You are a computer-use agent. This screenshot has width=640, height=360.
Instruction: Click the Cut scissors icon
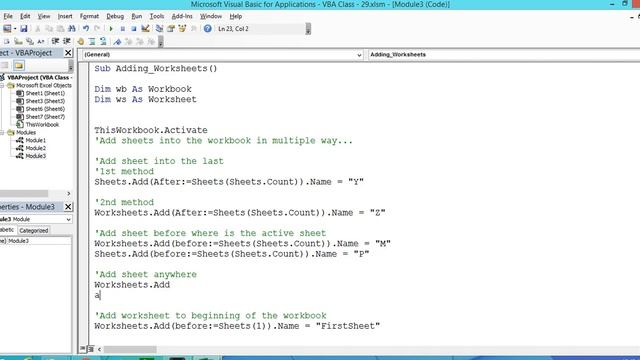tap(38, 29)
